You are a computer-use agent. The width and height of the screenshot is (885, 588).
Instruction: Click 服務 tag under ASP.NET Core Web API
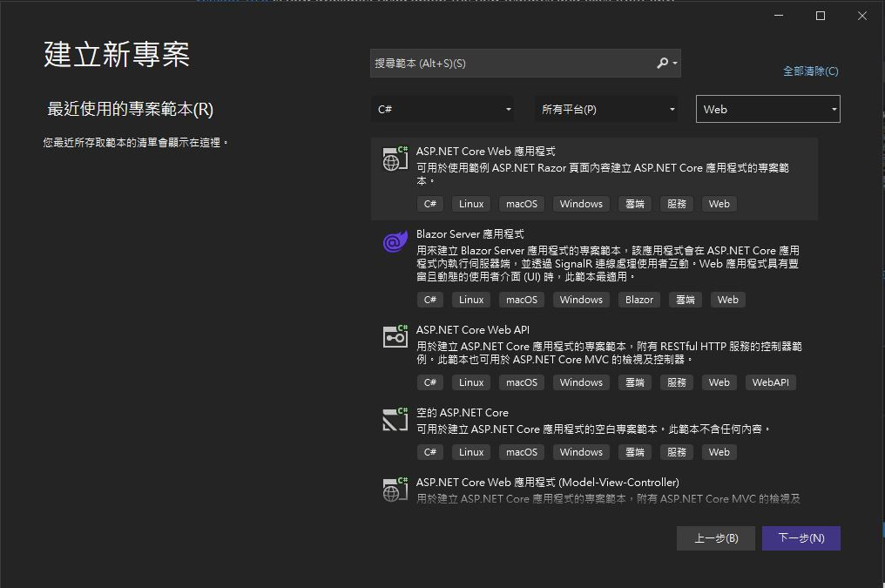coord(677,382)
